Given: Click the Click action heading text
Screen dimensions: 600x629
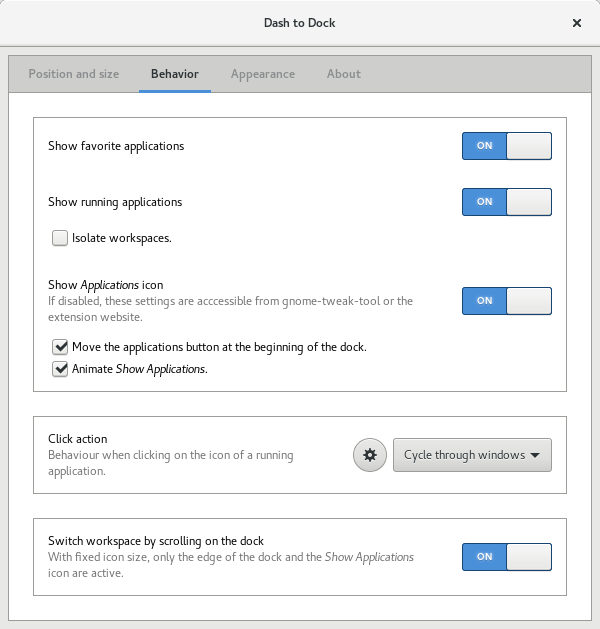Looking at the screenshot, I should click(x=78, y=439).
